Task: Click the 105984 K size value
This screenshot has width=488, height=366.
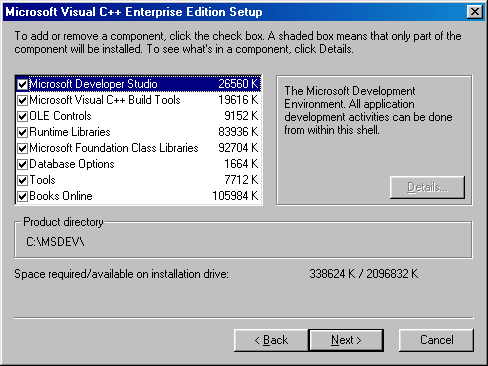Action: pyautogui.click(x=235, y=196)
